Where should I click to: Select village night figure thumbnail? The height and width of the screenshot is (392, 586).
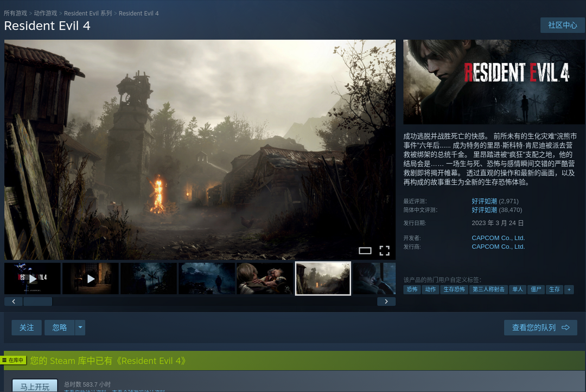(207, 279)
